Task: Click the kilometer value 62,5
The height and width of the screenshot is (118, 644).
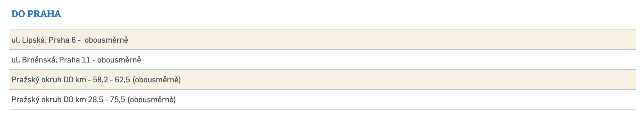Action: [122, 80]
